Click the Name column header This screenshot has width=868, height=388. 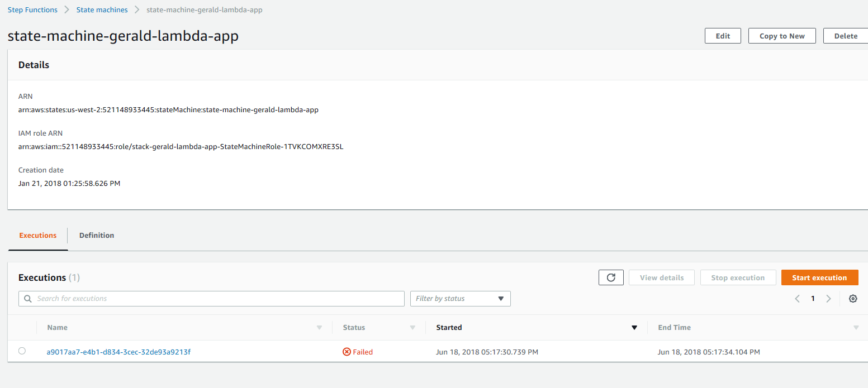coord(57,328)
